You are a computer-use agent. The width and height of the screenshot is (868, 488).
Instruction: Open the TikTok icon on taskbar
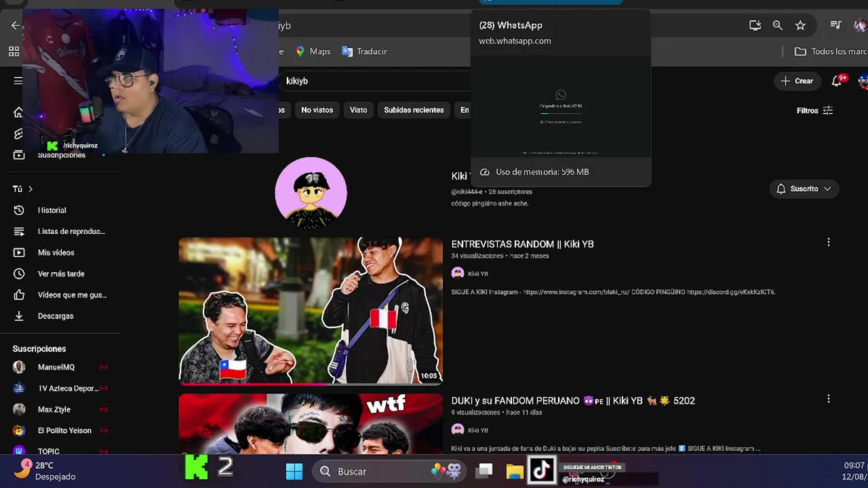pyautogui.click(x=541, y=470)
